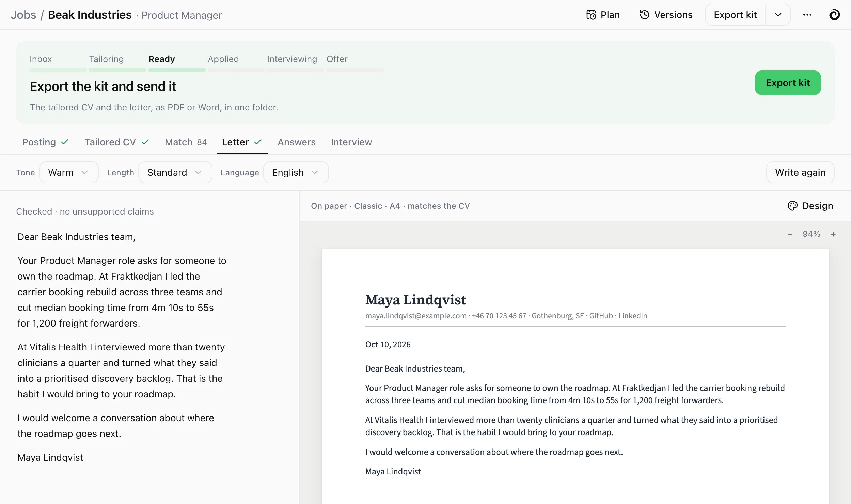Click the Write again button

coord(800,172)
